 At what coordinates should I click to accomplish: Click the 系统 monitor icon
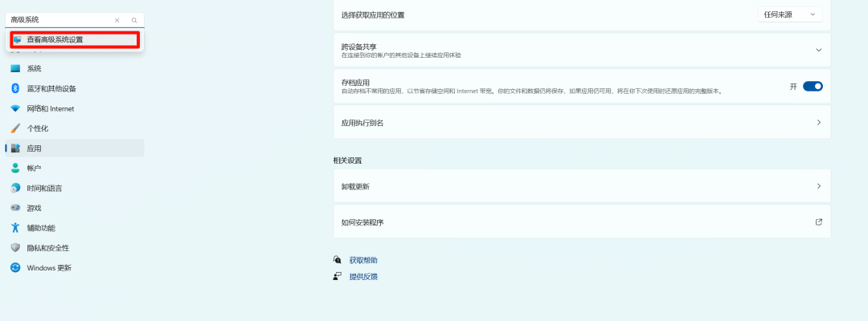coord(15,68)
